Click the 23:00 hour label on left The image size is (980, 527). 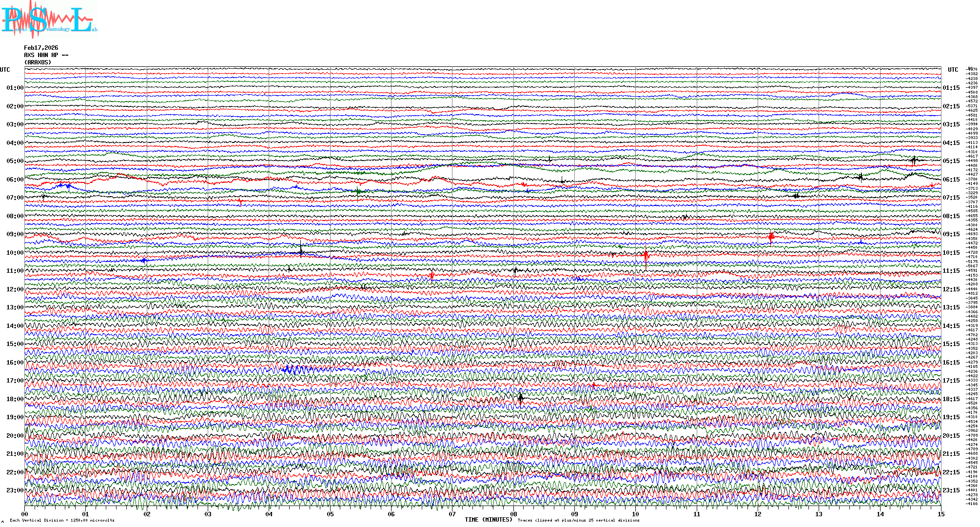(x=15, y=490)
